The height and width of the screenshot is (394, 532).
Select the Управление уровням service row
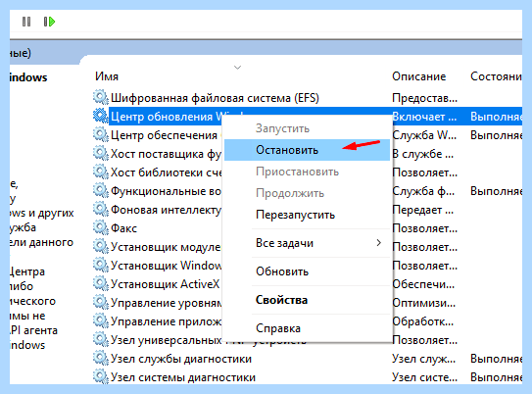[166, 303]
